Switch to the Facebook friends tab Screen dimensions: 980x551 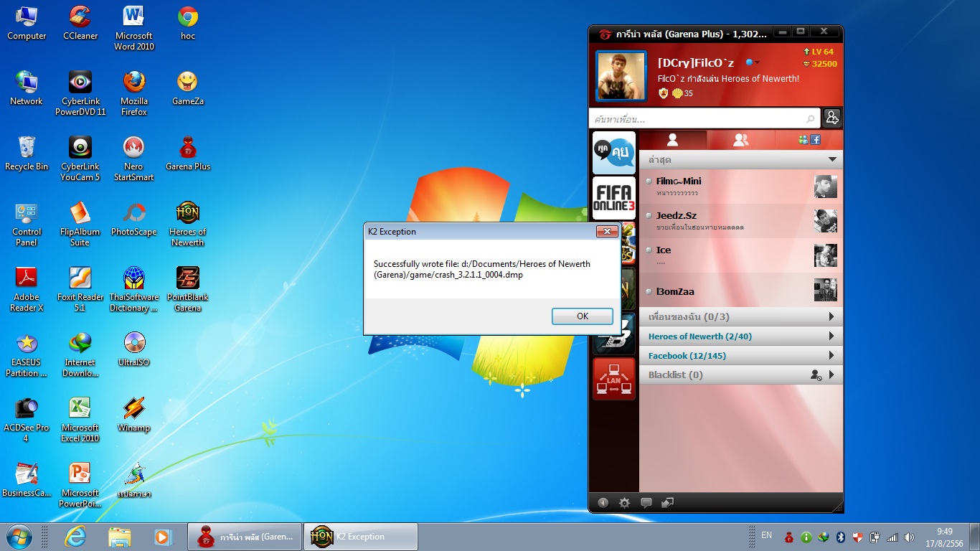pyautogui.click(x=809, y=140)
